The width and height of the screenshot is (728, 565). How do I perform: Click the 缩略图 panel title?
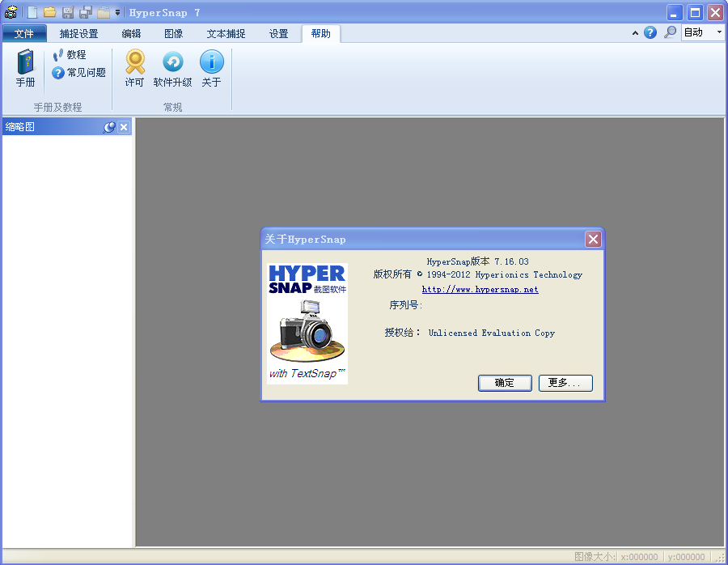[x=20, y=127]
